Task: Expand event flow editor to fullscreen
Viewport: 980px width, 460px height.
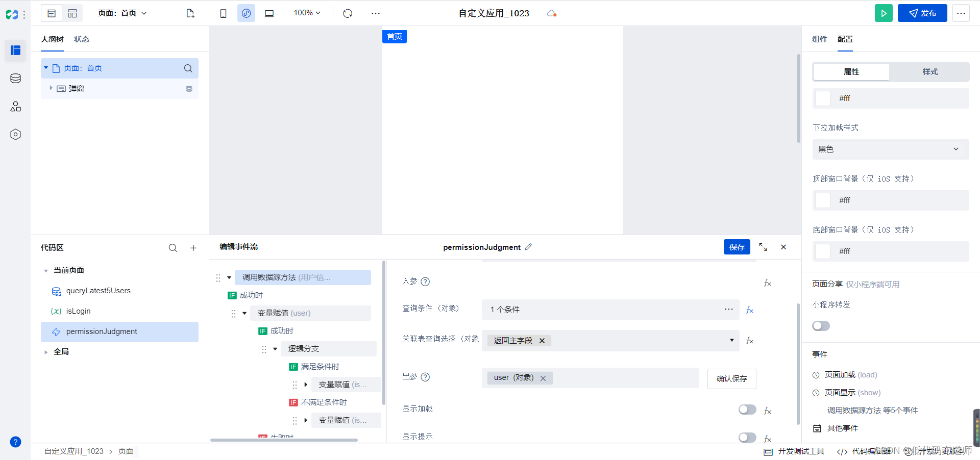Action: click(x=763, y=247)
